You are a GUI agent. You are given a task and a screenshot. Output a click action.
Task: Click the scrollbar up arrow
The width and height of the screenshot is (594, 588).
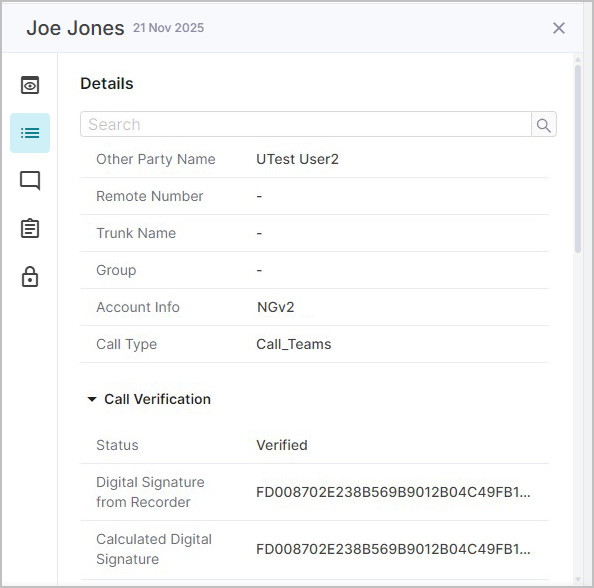click(578, 60)
